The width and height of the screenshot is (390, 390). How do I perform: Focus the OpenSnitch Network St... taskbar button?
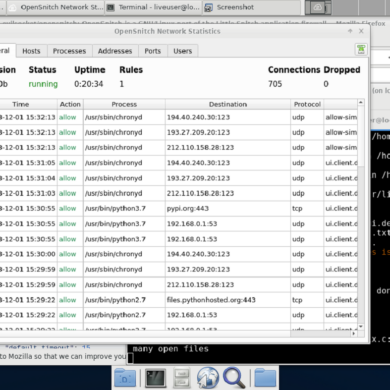point(55,7)
